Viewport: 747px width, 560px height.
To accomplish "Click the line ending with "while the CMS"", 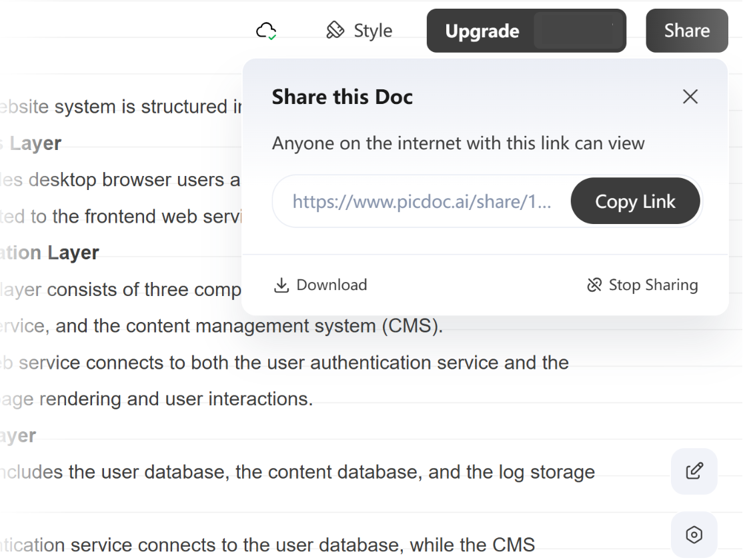I will (267, 545).
